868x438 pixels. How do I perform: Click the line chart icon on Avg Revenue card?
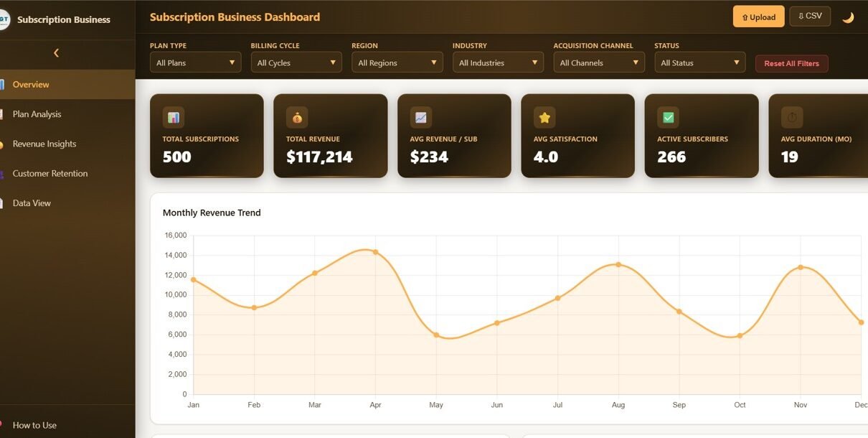pyautogui.click(x=421, y=117)
